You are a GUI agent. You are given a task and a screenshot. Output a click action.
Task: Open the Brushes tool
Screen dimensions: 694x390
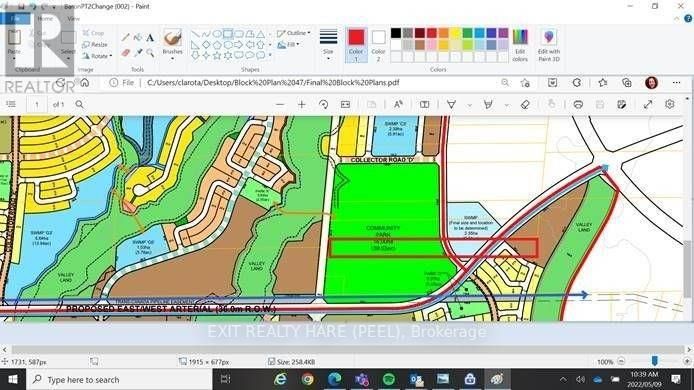172,44
